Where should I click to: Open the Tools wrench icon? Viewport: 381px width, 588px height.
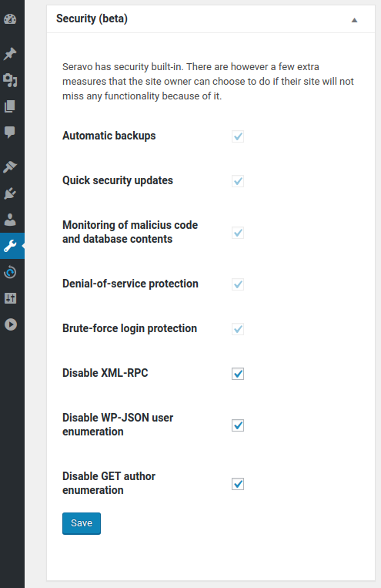(x=10, y=246)
